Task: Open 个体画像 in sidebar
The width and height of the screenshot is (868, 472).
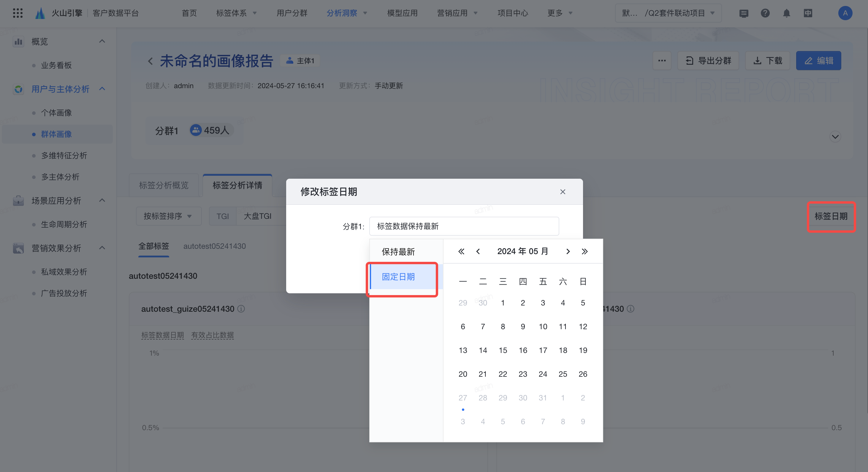Action: (56, 113)
